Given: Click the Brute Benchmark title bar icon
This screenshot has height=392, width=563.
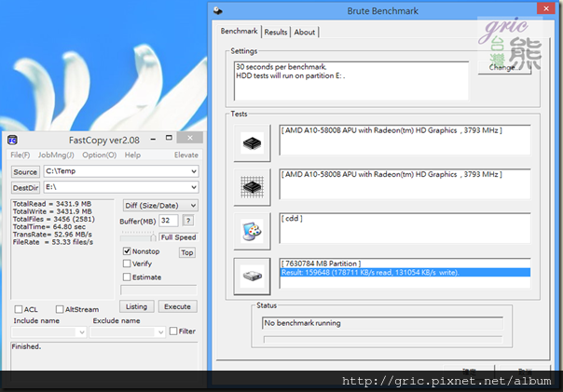Looking at the screenshot, I should [x=218, y=11].
